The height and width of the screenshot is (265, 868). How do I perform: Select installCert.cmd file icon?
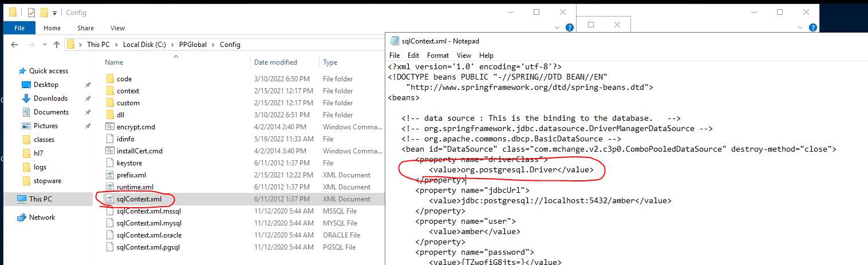(111, 151)
